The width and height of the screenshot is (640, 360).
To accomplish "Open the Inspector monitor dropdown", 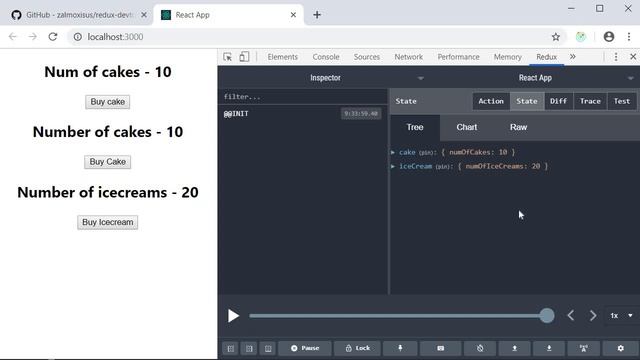I will click(x=325, y=78).
